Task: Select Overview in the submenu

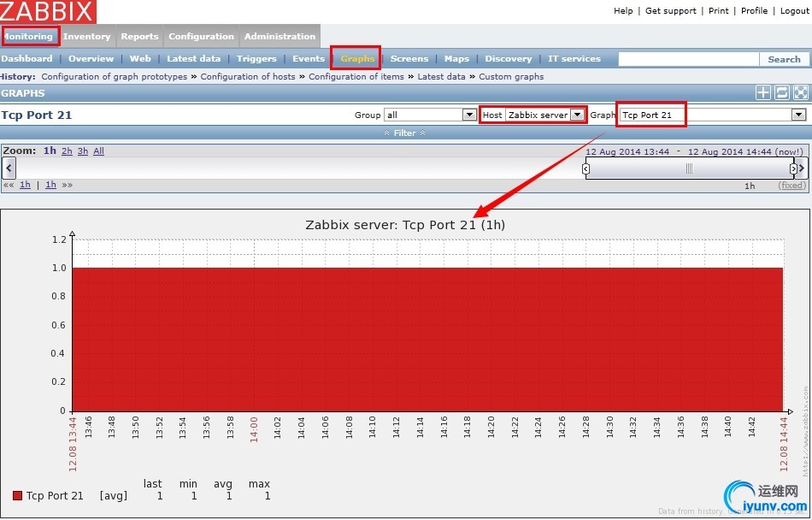Action: pos(91,58)
